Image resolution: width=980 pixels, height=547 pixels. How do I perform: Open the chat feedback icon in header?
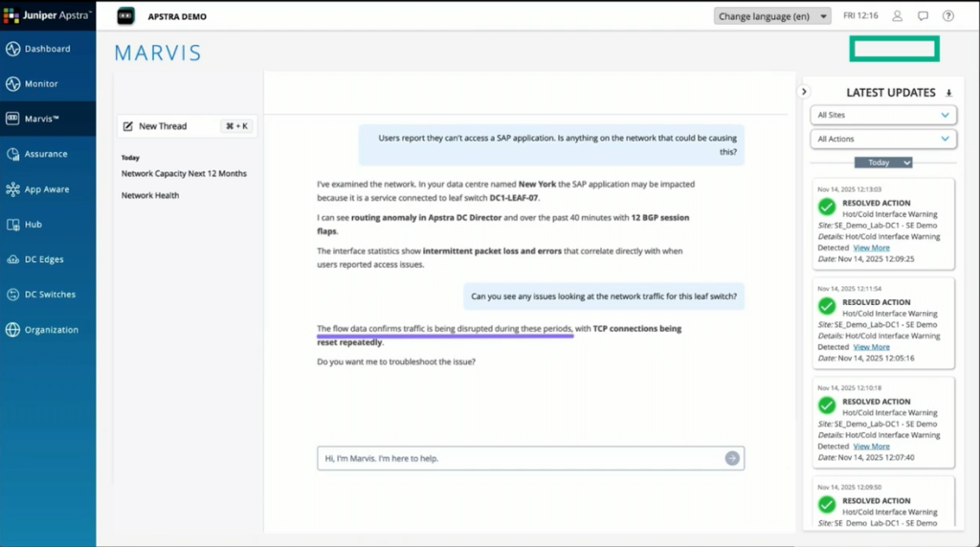pyautogui.click(x=923, y=16)
